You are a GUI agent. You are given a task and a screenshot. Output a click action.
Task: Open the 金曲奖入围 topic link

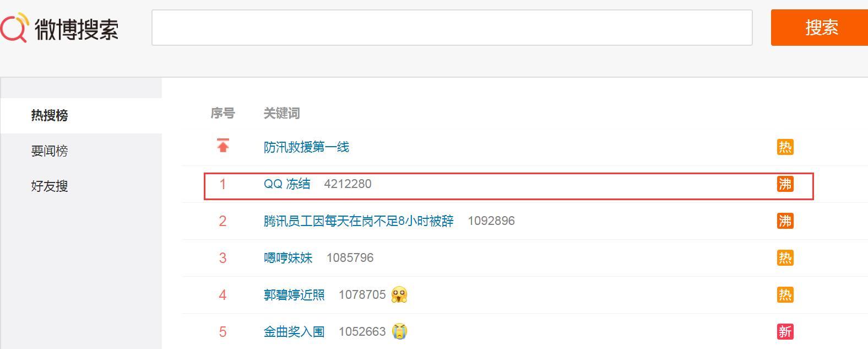point(294,332)
